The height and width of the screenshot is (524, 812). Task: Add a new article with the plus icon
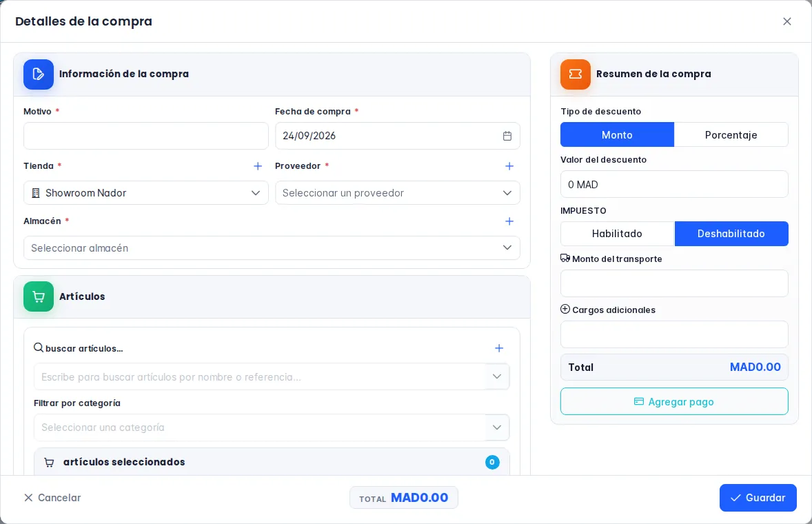click(x=498, y=348)
